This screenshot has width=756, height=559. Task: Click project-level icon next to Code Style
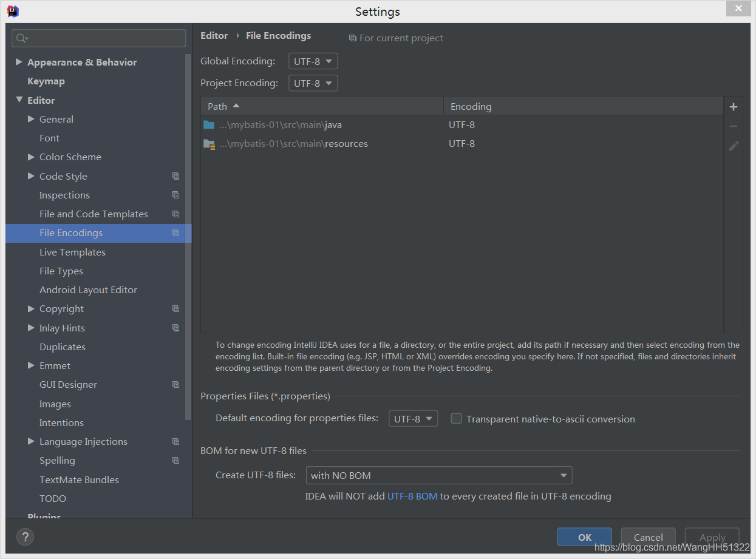[x=175, y=176]
